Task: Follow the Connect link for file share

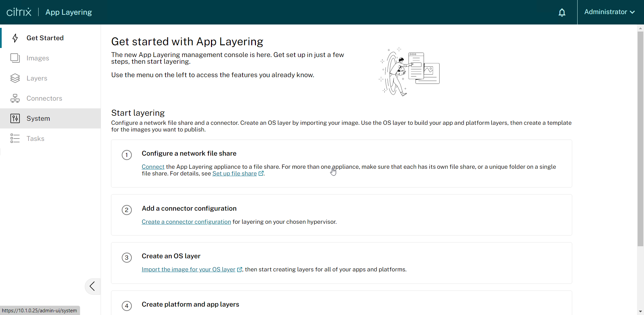Action: [153, 167]
